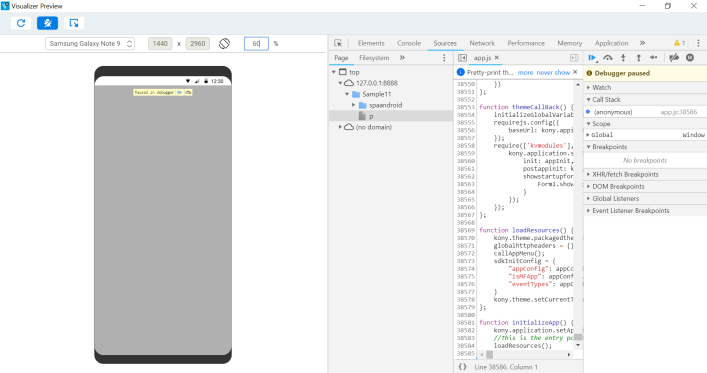Deactivate breakpoints
Screen dimensions: 707x373
(x=674, y=58)
